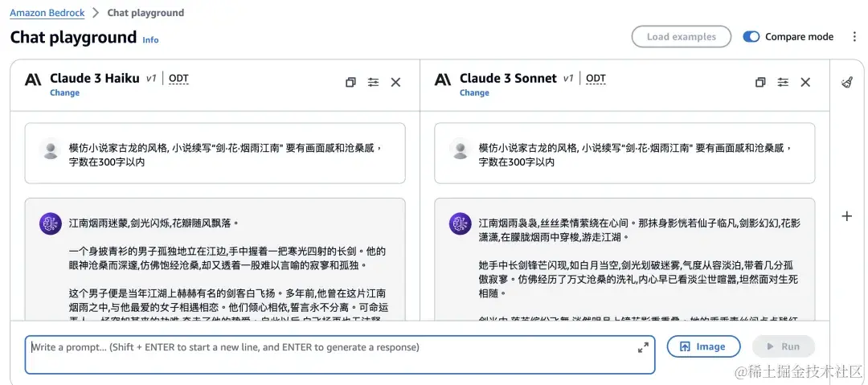Click the Claude 3 Haiku model title
Screen dimensions: 868x385
(x=95, y=79)
